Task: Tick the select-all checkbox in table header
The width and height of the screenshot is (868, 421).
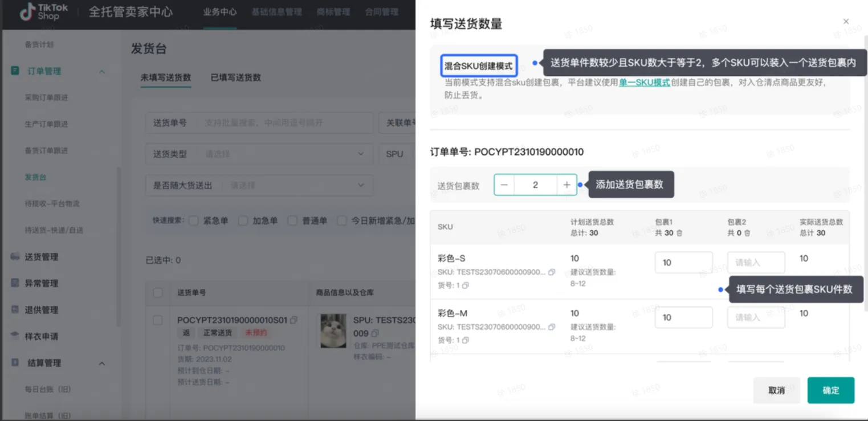Action: (x=158, y=293)
